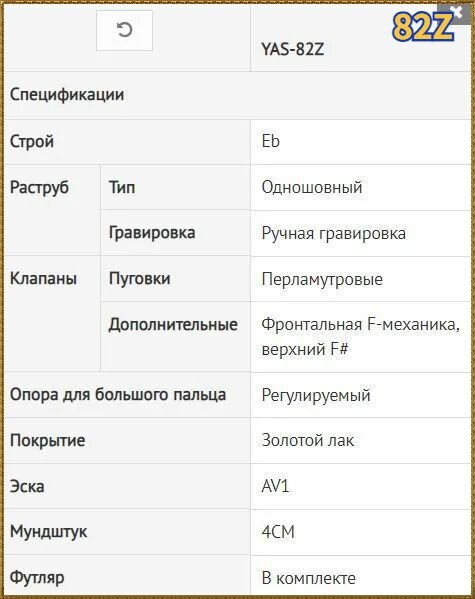
Task: Click the Золотой лак finish value
Action: (308, 440)
